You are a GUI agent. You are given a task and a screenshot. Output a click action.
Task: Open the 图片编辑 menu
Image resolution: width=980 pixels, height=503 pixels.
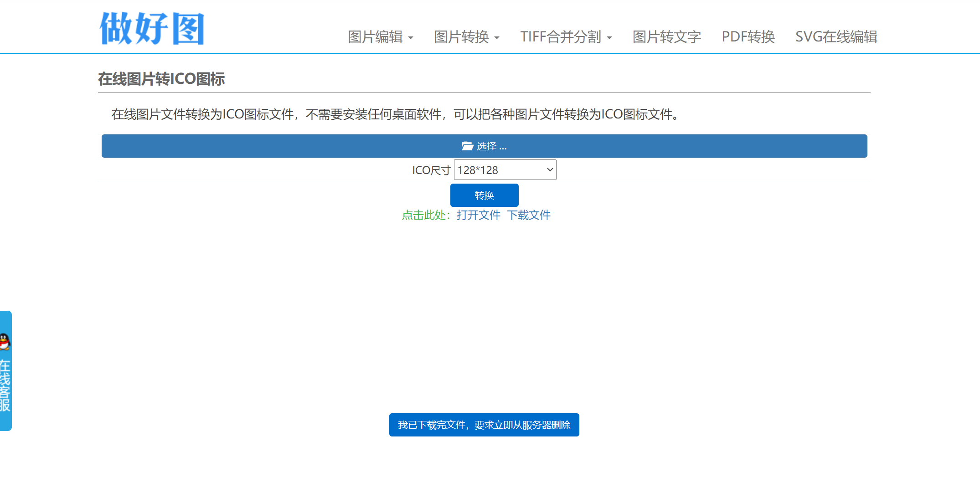pyautogui.click(x=375, y=37)
